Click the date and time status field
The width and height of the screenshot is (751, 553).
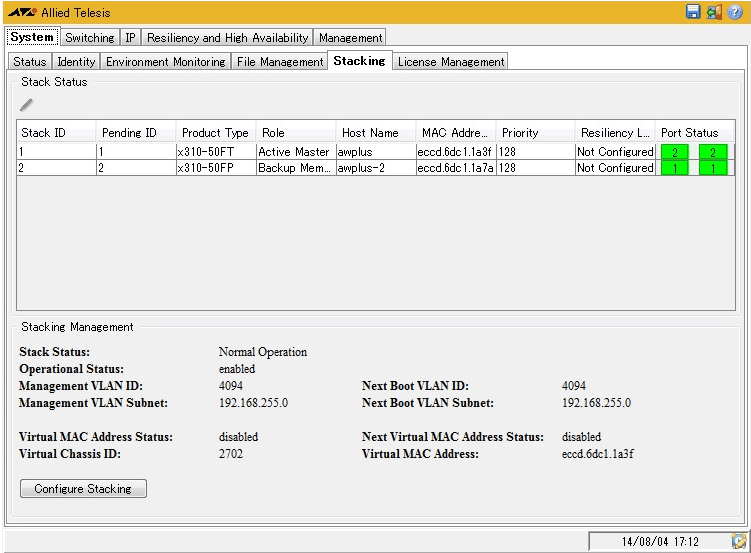(x=660, y=541)
